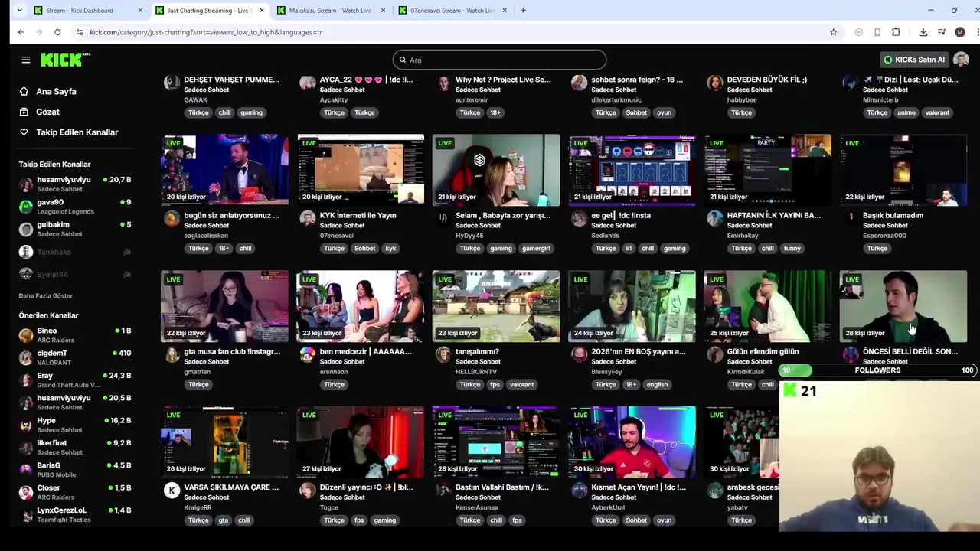Open KYK İnterneti ile Yayın thumbnail
The height and width of the screenshot is (551, 980).
point(361,170)
